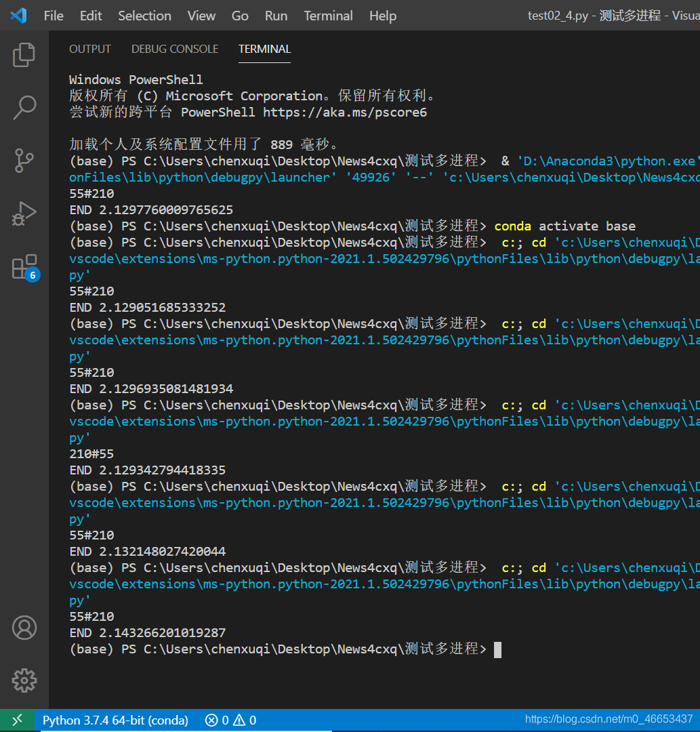Open the View menu

pos(201,16)
